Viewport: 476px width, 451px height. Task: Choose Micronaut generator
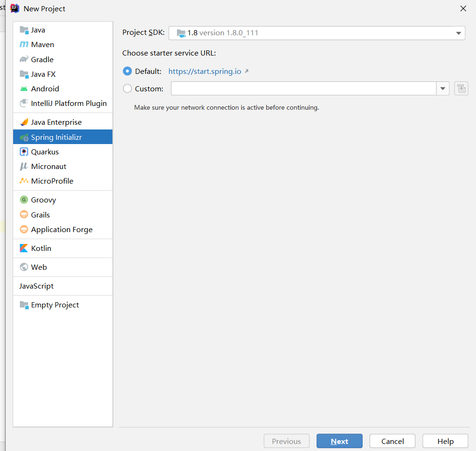[x=63, y=166]
